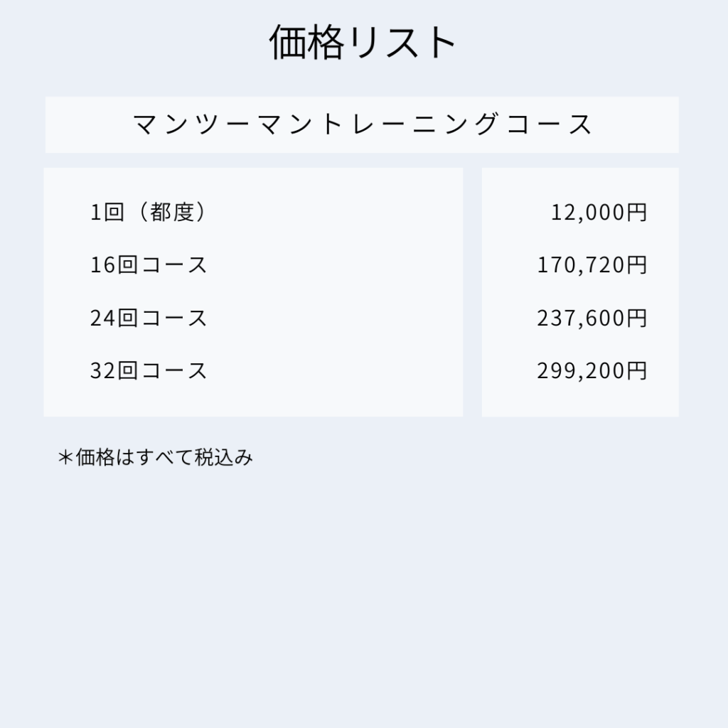Click the 12,000円 price
Image resolution: width=728 pixels, height=728 pixels.
point(599,213)
